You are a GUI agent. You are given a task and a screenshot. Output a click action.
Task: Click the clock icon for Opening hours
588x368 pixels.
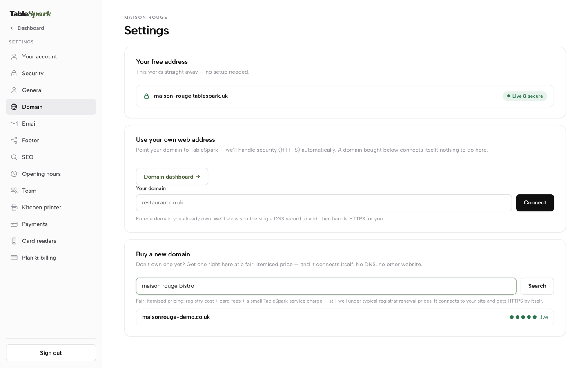click(x=14, y=174)
